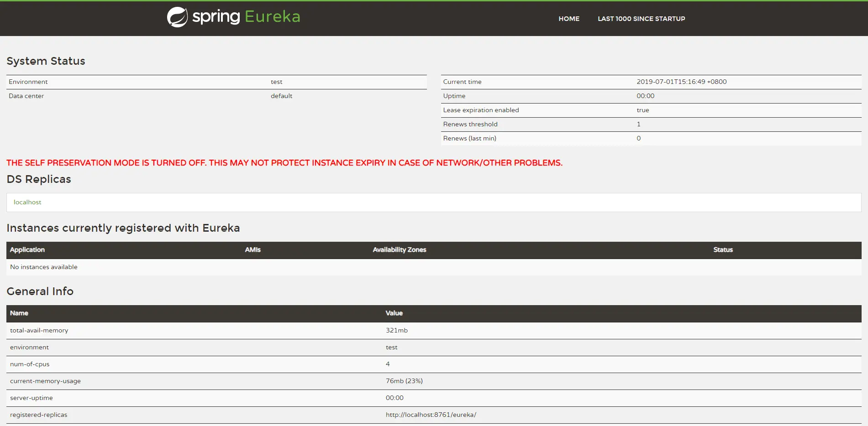This screenshot has width=868, height=426.
Task: Open the localhost DS replica link
Action: click(27, 202)
